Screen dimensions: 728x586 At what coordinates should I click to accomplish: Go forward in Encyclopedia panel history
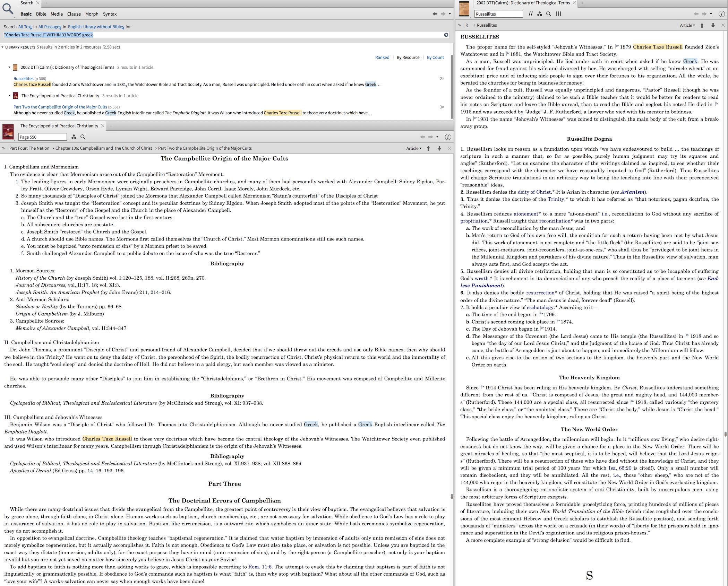[430, 137]
